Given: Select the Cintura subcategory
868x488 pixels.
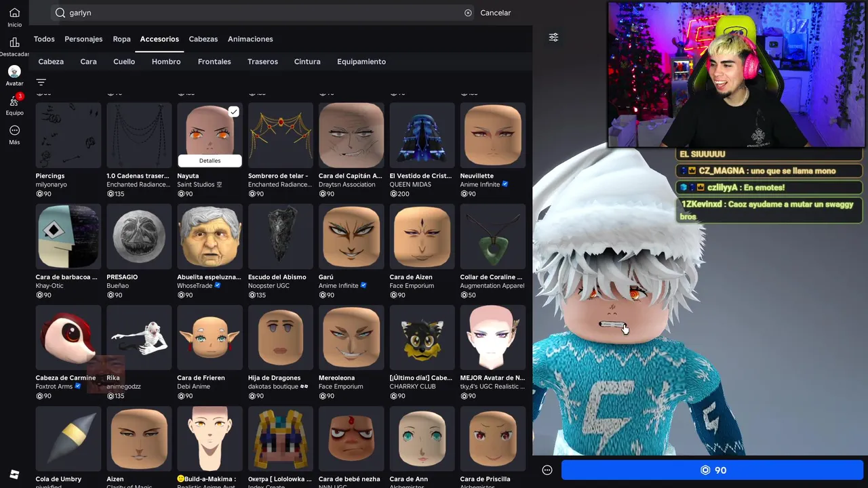Looking at the screenshot, I should 307,62.
